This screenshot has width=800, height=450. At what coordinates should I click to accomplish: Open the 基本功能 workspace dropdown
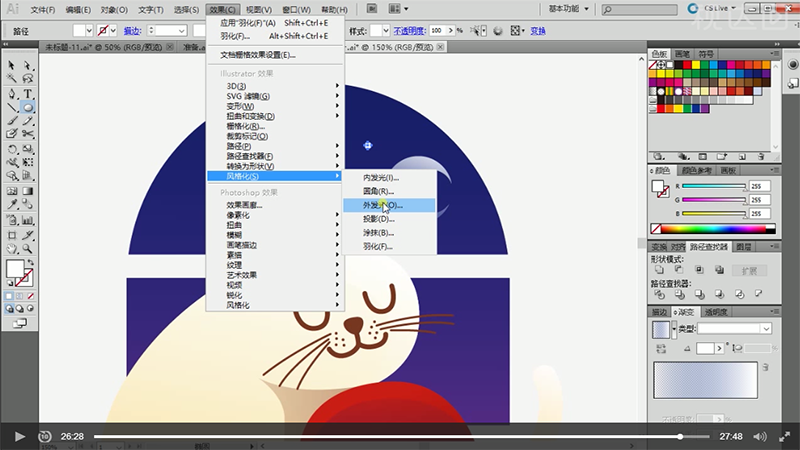(x=569, y=9)
